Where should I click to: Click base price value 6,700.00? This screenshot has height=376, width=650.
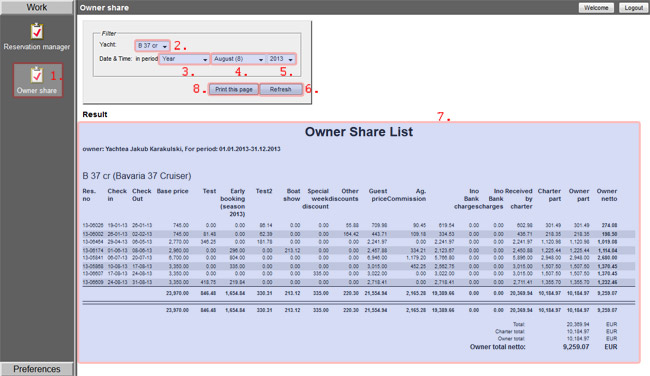pos(179,258)
